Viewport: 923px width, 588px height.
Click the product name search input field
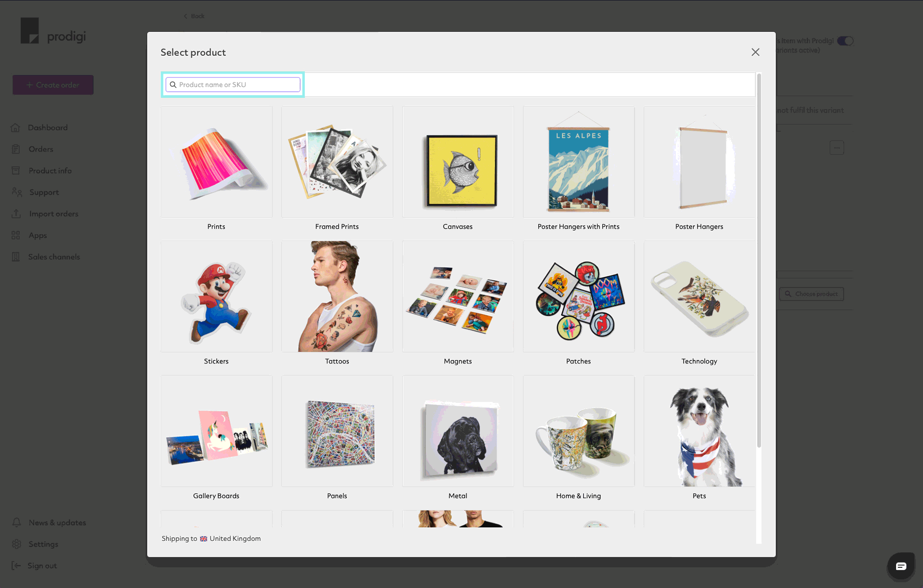tap(233, 84)
